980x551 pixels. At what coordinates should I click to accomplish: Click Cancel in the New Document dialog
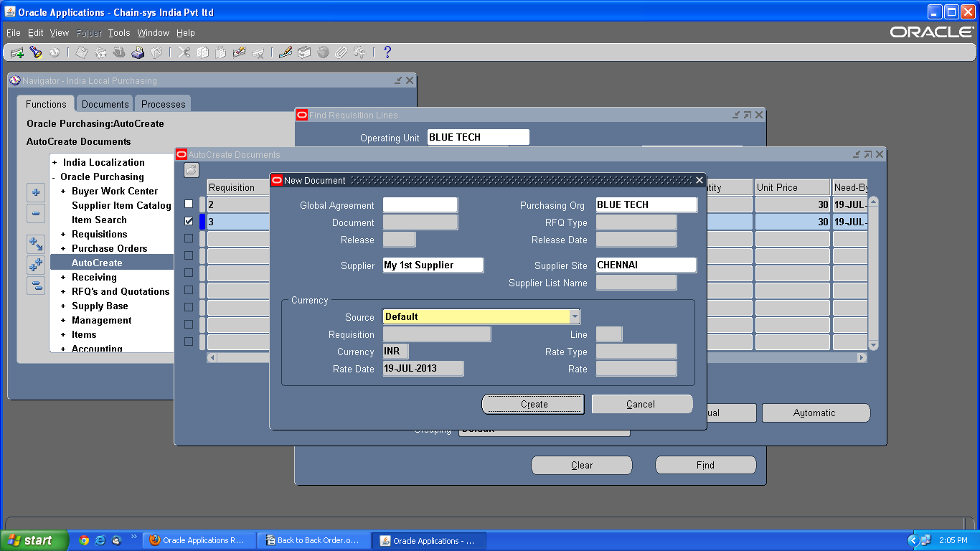click(x=641, y=404)
